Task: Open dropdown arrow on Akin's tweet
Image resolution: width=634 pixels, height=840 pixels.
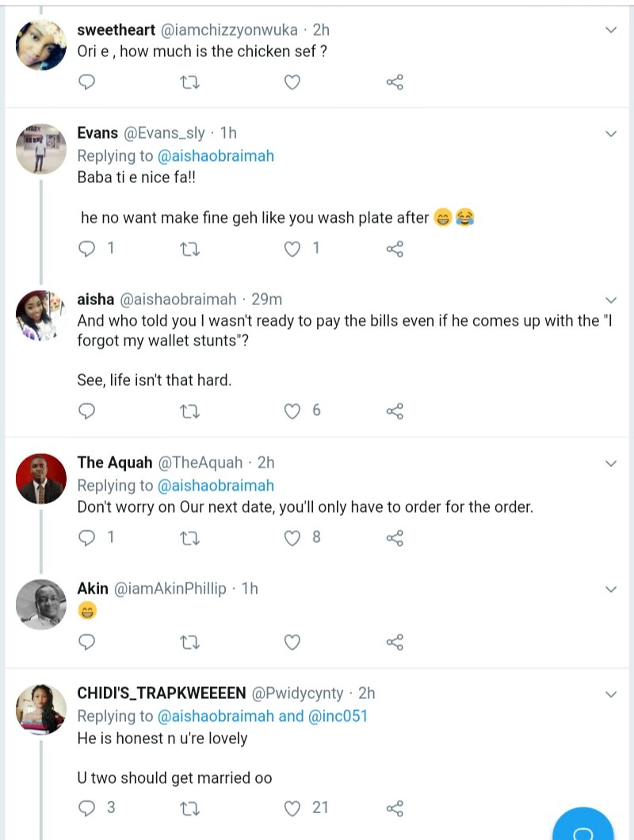Action: tap(611, 589)
